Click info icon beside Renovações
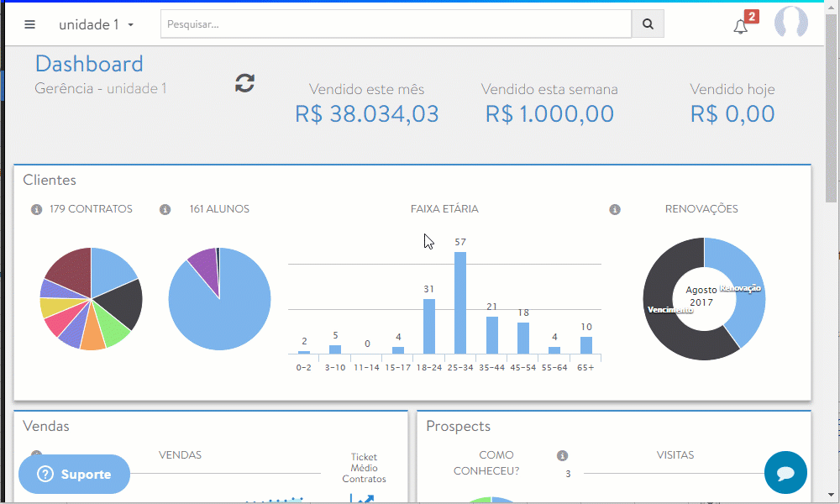Viewport: 840px width, 504px height. [x=615, y=209]
